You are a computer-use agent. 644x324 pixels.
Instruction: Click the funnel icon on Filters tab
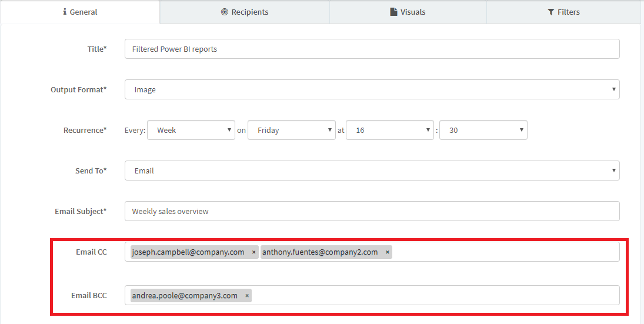coord(550,12)
